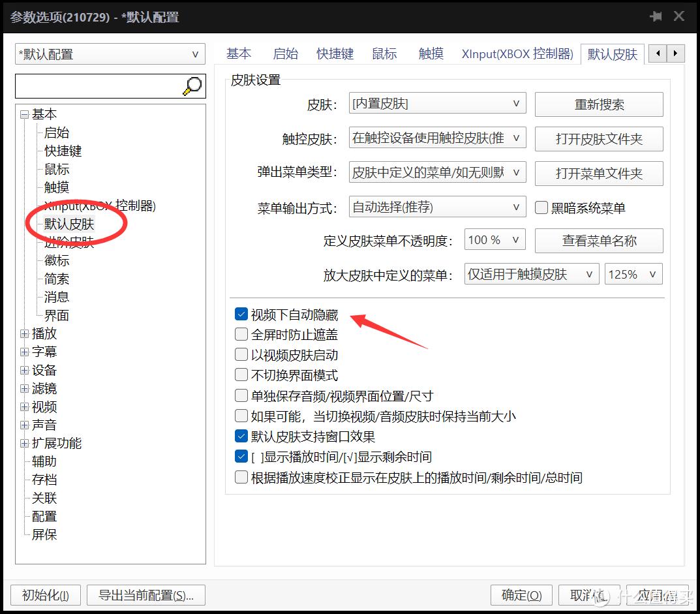Click the 打开皮肤文件夹 button
Screen dimensions: 700x614
[x=598, y=138]
